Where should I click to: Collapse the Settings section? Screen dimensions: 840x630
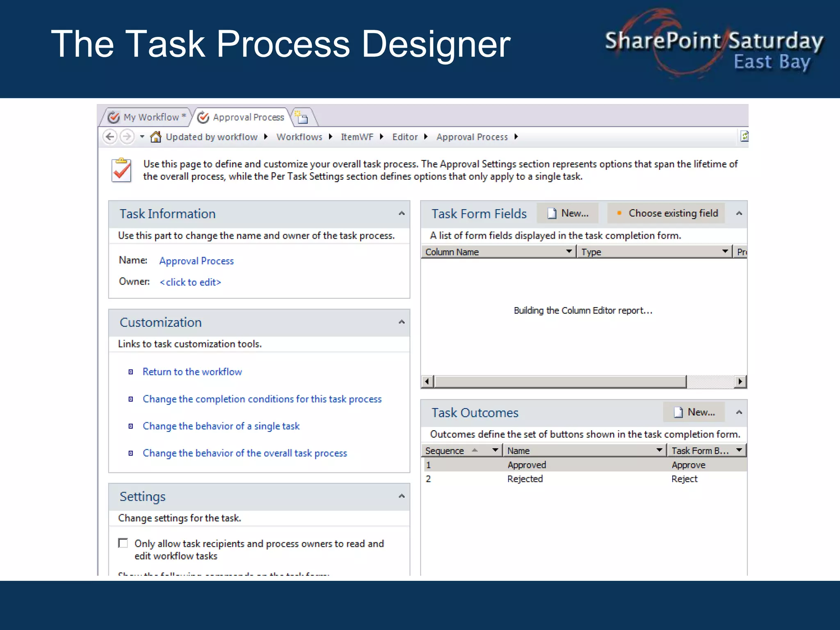click(402, 496)
